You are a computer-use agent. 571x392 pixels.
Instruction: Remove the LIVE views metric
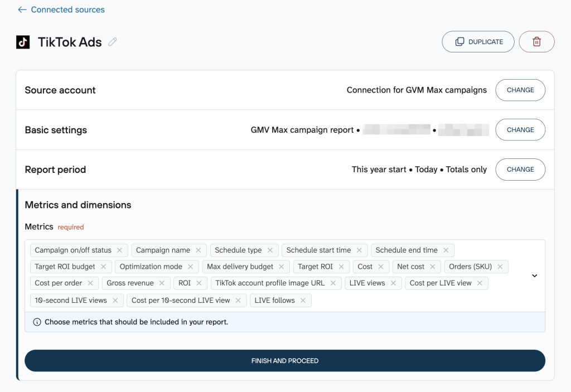point(393,283)
